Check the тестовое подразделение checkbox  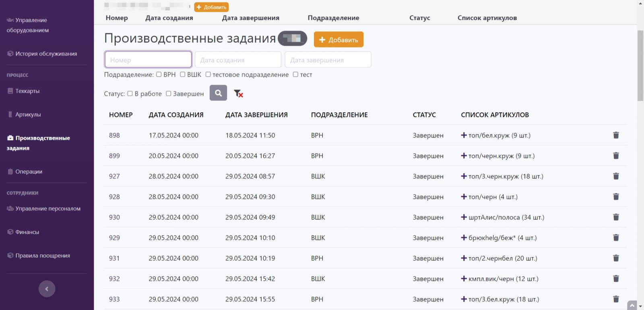point(208,74)
